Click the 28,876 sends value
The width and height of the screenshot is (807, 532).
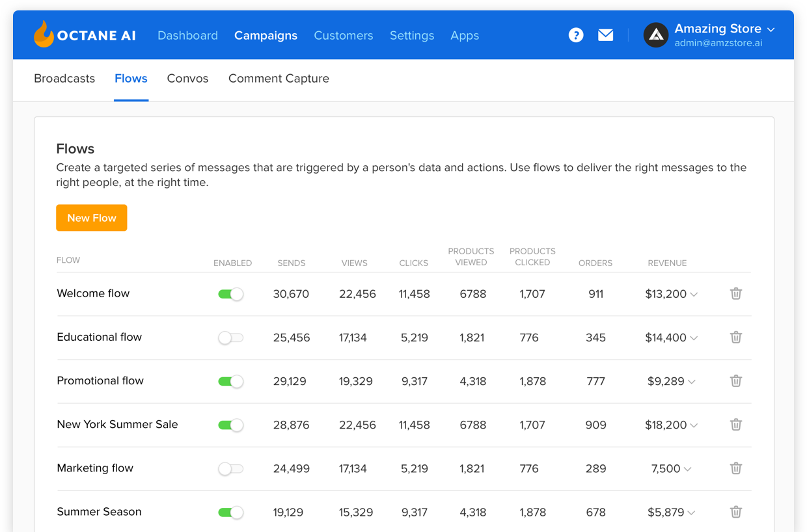[291, 425]
